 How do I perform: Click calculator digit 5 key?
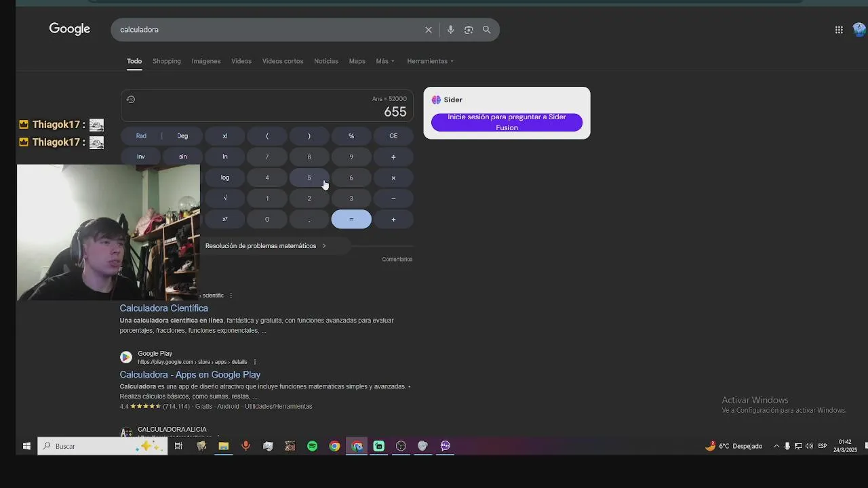[309, 178]
